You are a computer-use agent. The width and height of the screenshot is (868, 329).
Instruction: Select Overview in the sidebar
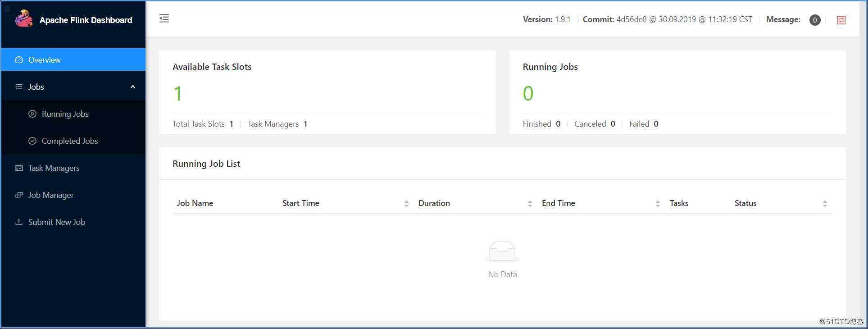pos(73,59)
